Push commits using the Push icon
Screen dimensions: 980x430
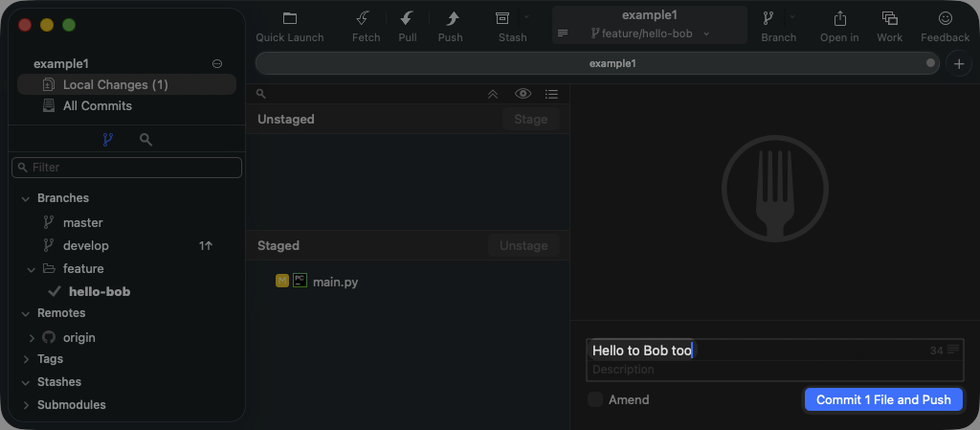450,19
